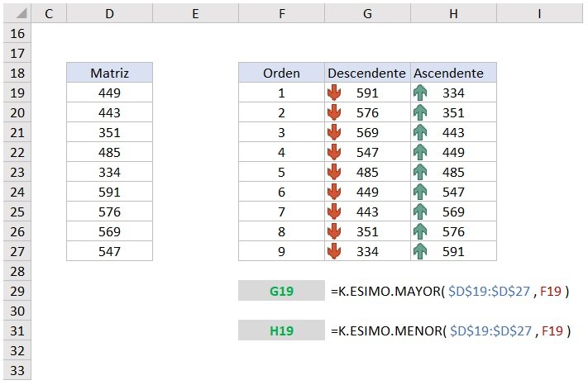This screenshot has height=385, width=588.
Task: Click the green up arrow in row 27
Action: pos(420,251)
